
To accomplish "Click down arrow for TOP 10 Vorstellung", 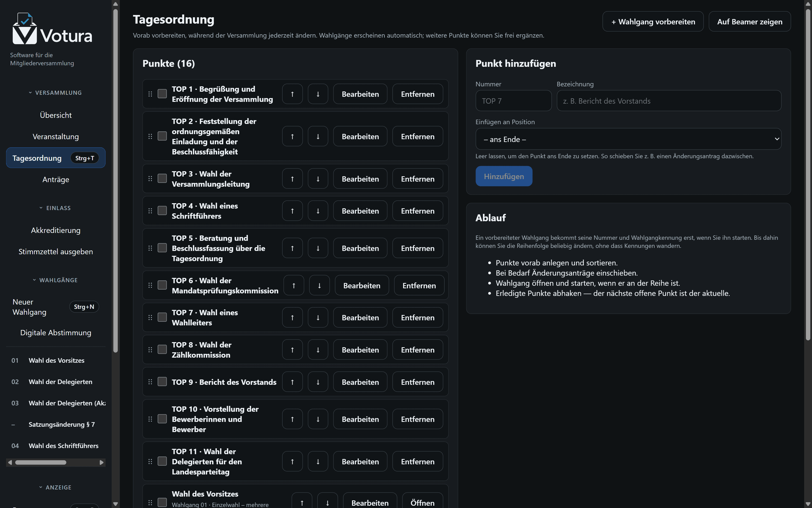I will pyautogui.click(x=318, y=419).
